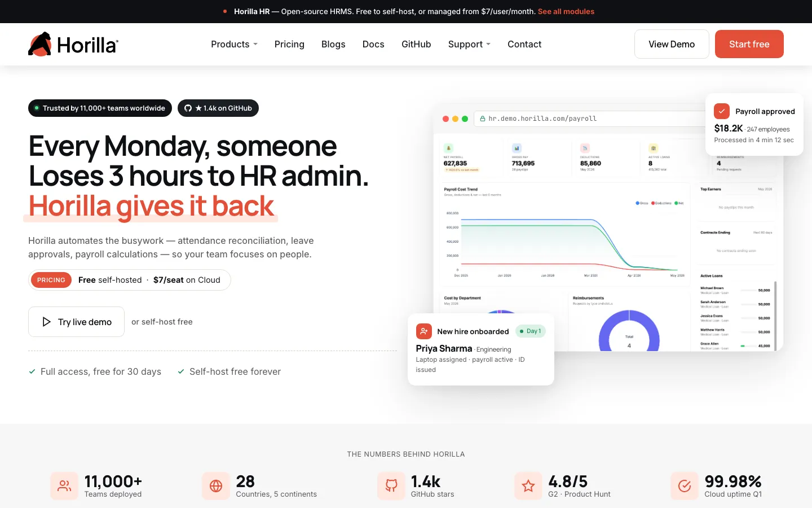Click the View Demo button

672,44
